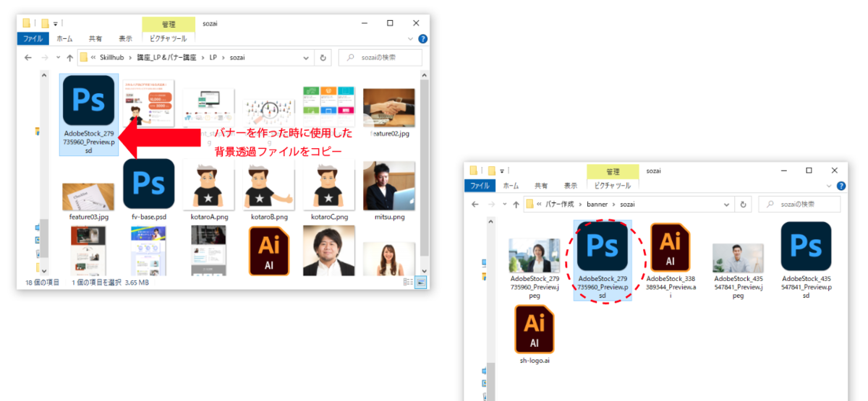Go forward in banner sozai window
The width and height of the screenshot is (868, 401).
coord(492,204)
